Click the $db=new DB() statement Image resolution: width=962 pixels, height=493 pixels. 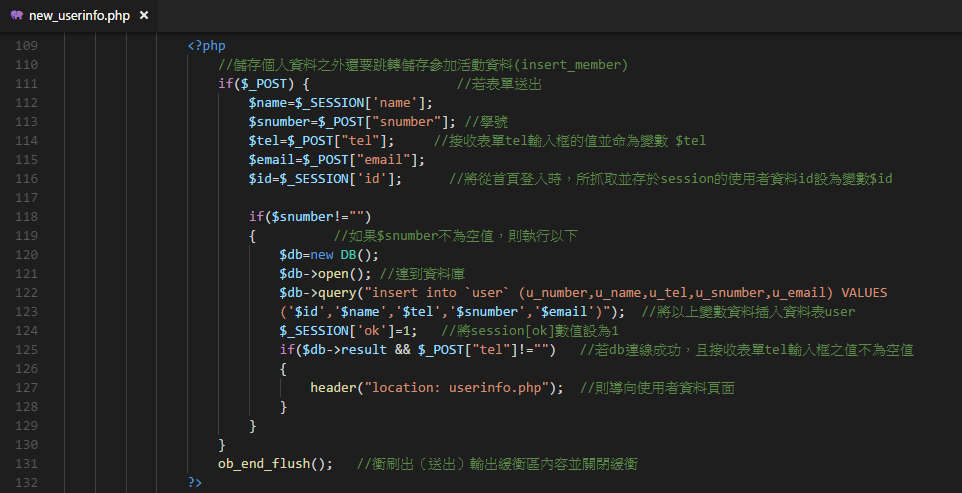pos(329,254)
